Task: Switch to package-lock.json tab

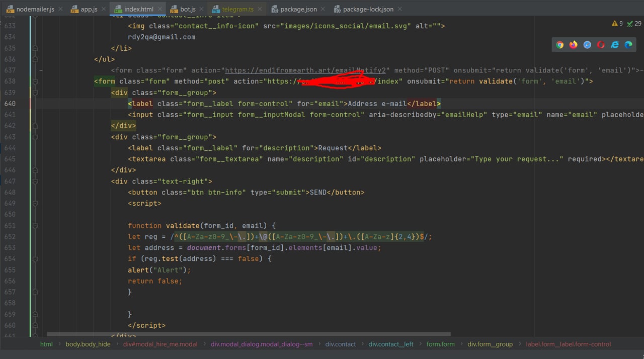Action: tap(368, 9)
